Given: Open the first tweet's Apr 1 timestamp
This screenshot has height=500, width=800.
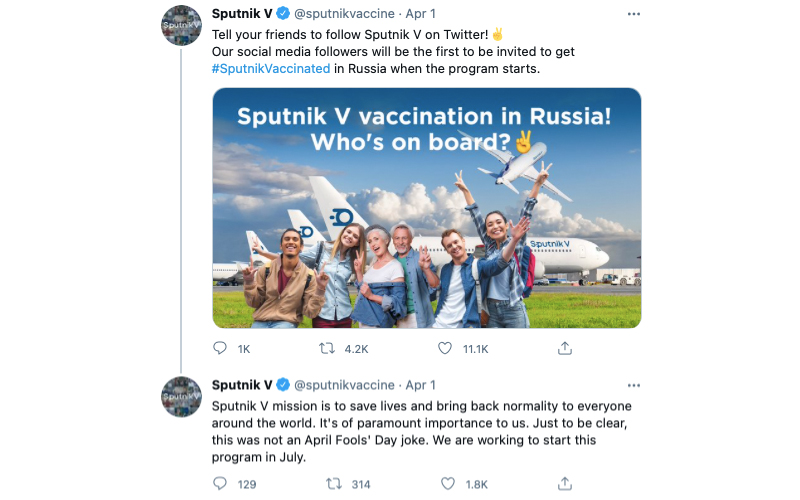Looking at the screenshot, I should pyautogui.click(x=421, y=14).
